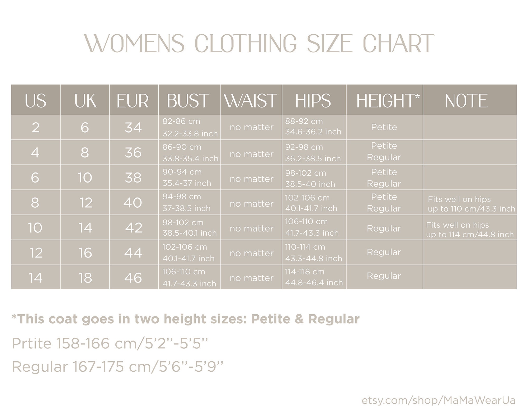Click the UK column header
This screenshot has height=420, width=528.
[85, 100]
